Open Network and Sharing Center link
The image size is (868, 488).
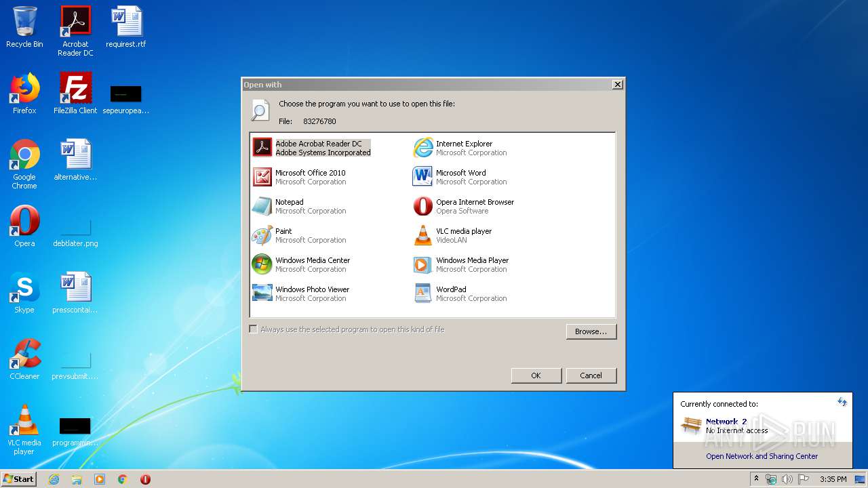tap(762, 456)
